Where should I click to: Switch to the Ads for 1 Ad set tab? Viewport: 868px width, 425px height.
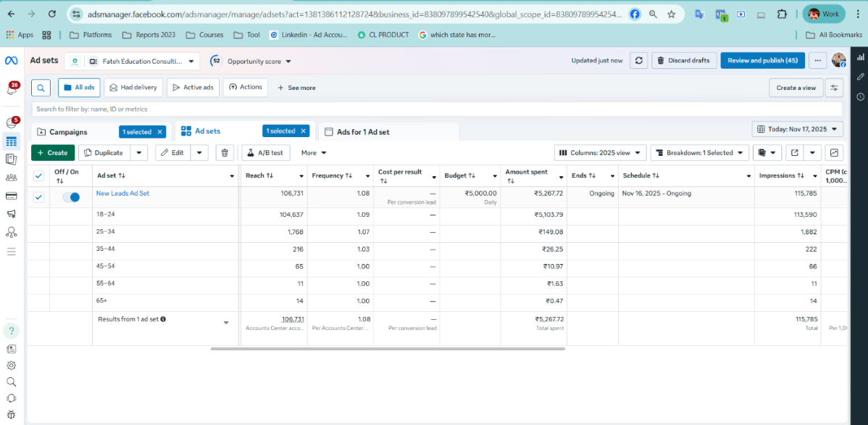[x=362, y=132]
